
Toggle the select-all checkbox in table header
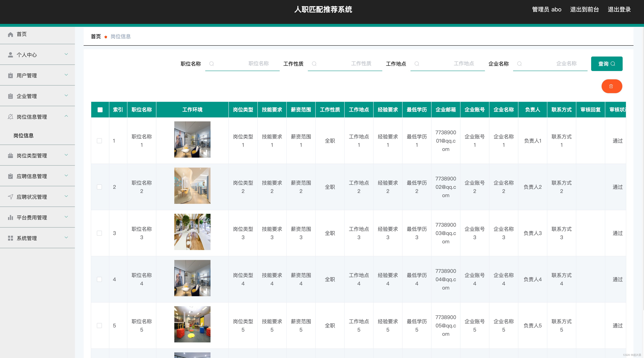(100, 110)
